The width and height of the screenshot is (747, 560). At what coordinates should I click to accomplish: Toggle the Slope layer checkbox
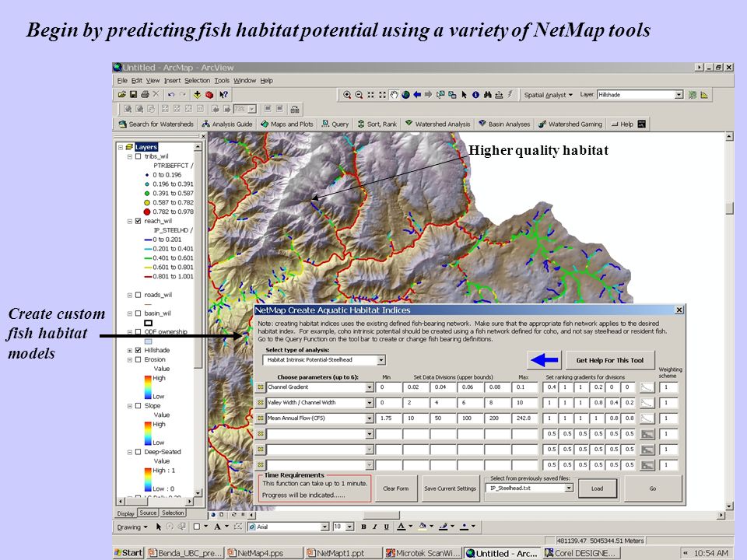pyautogui.click(x=139, y=406)
